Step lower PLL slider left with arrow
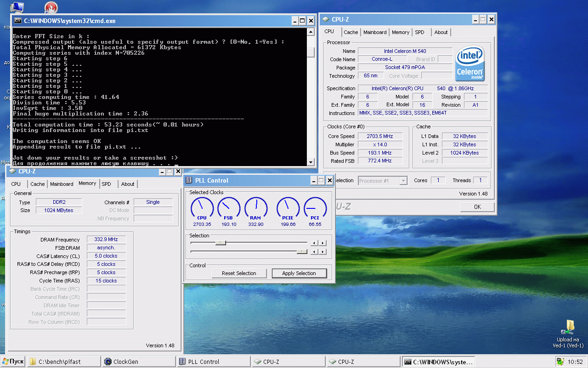The image size is (588, 368). click(x=314, y=252)
